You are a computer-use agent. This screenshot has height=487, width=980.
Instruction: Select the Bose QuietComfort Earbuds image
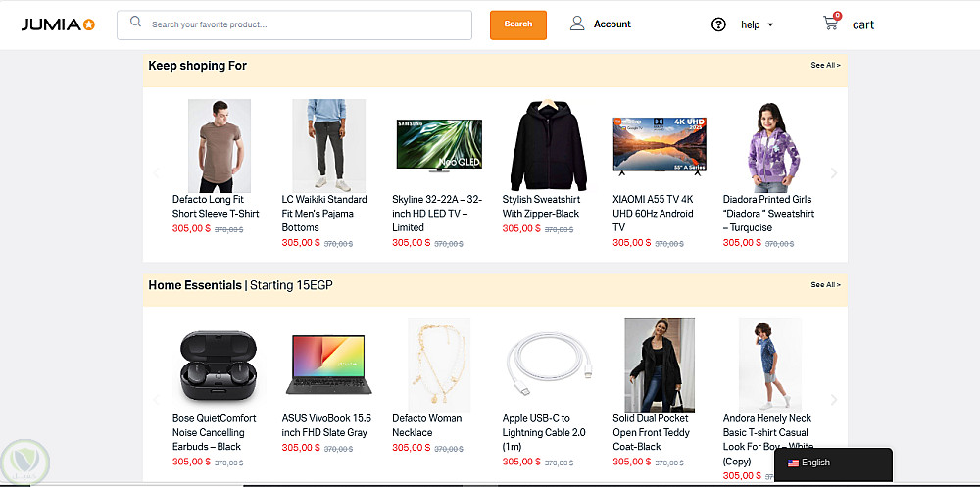(218, 364)
